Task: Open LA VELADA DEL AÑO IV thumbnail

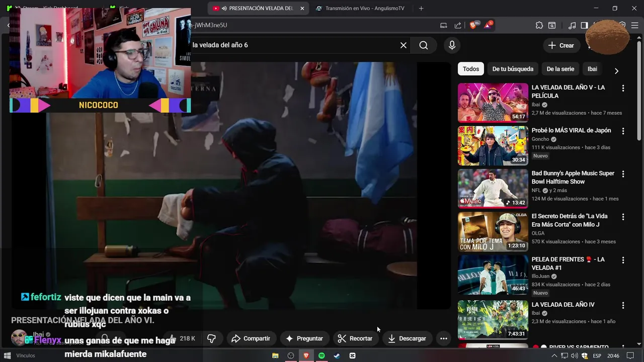Action: [x=493, y=319]
